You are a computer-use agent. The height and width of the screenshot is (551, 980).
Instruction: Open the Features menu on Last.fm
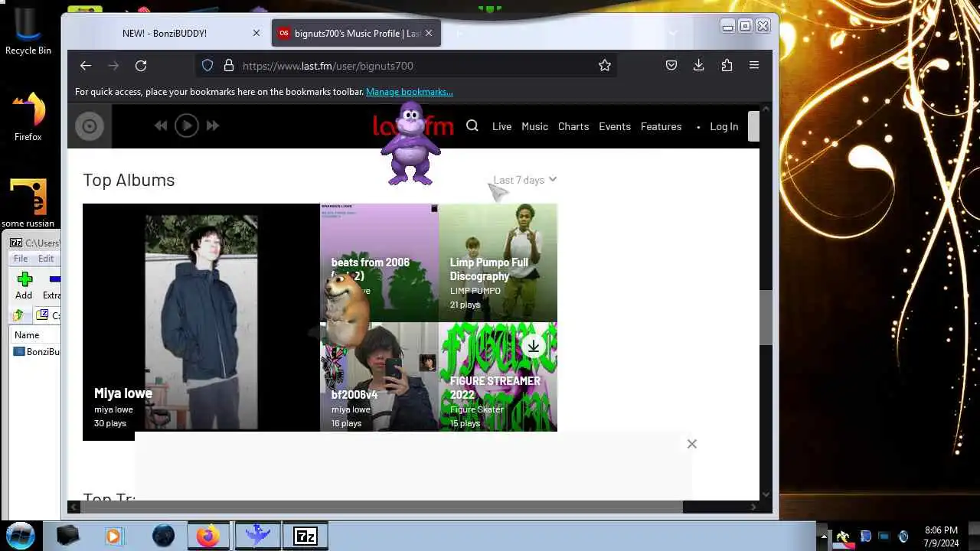click(x=661, y=126)
